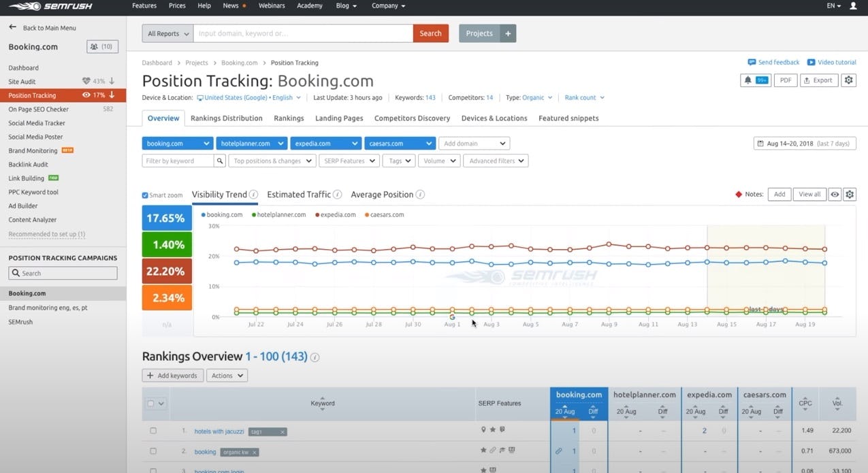Open the Competitors Discovery tab
Screen dimensions: 868x473
coord(412,118)
